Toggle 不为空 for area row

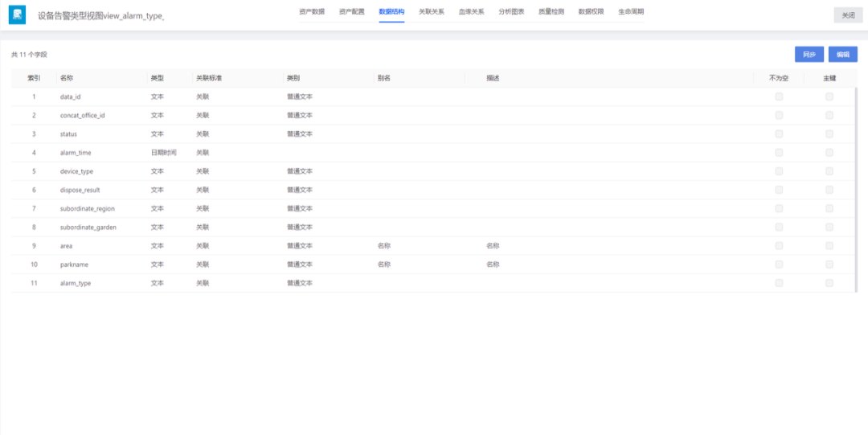[779, 245]
